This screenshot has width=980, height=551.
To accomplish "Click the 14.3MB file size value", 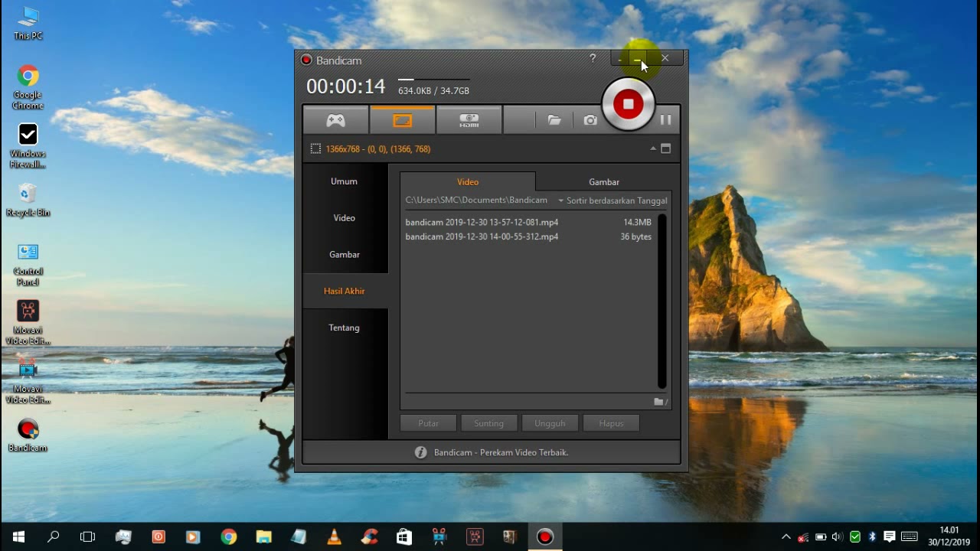I will coord(637,222).
